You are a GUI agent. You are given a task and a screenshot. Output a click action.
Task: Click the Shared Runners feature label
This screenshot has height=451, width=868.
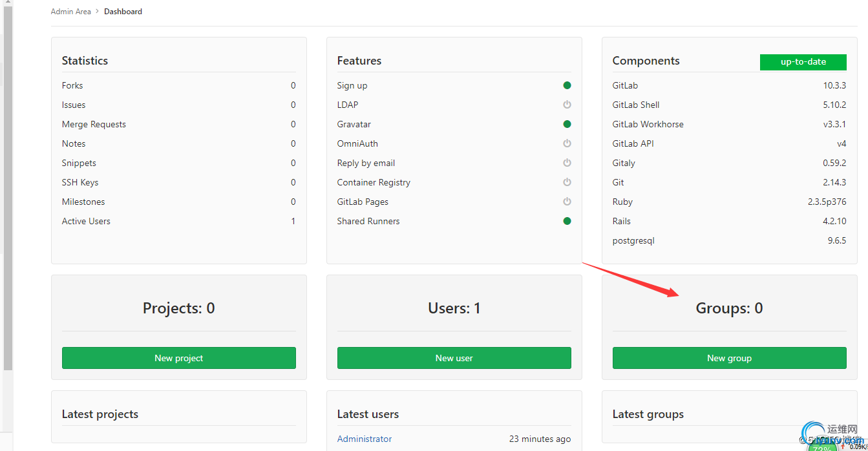point(368,221)
